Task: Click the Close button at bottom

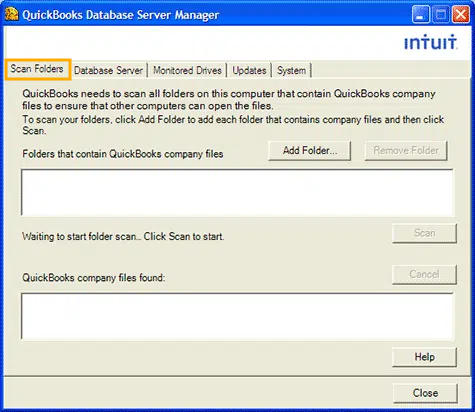Action: point(425,393)
